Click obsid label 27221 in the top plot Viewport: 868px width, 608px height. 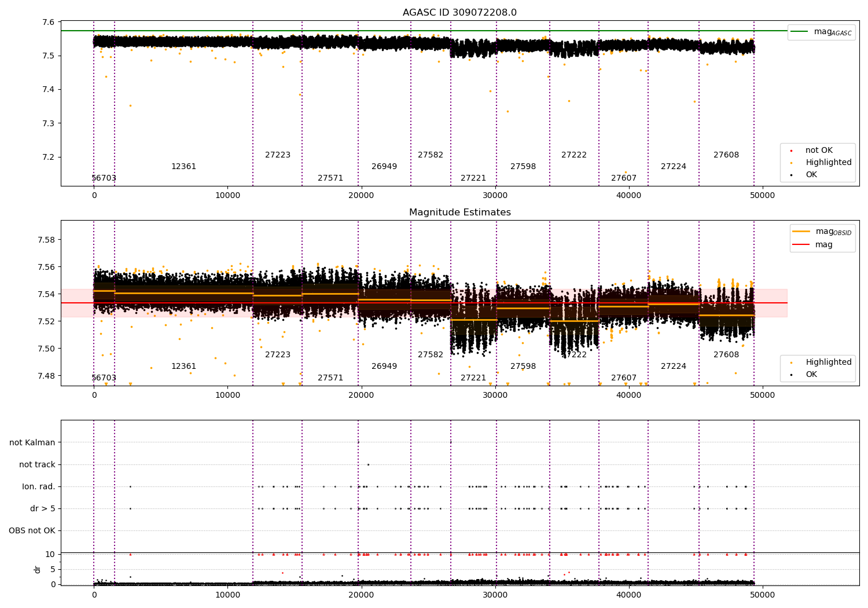coord(473,178)
